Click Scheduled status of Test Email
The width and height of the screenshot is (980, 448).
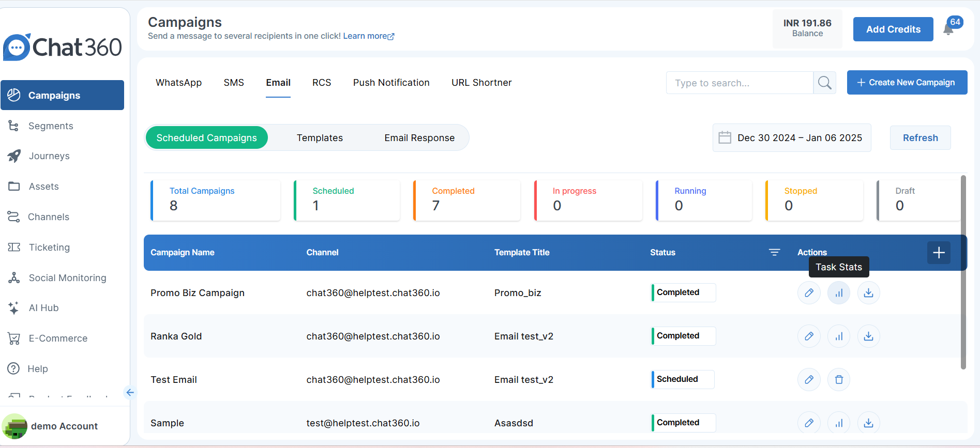pyautogui.click(x=683, y=379)
